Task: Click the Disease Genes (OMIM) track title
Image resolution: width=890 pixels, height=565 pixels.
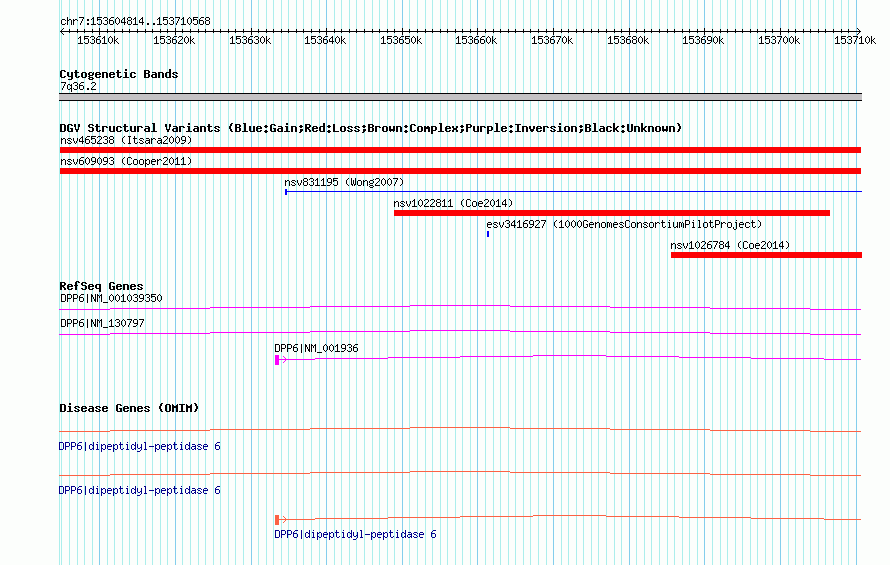Action: point(129,408)
